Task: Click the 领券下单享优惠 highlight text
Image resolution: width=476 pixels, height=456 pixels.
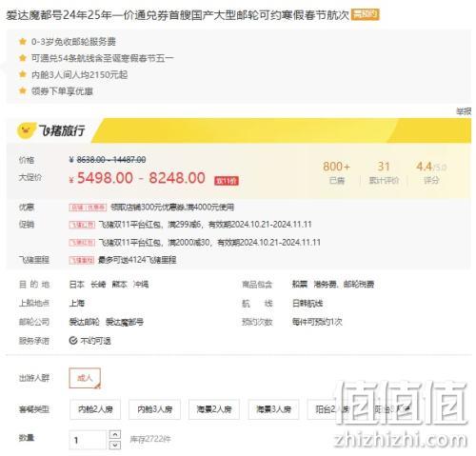Action: click(62, 91)
